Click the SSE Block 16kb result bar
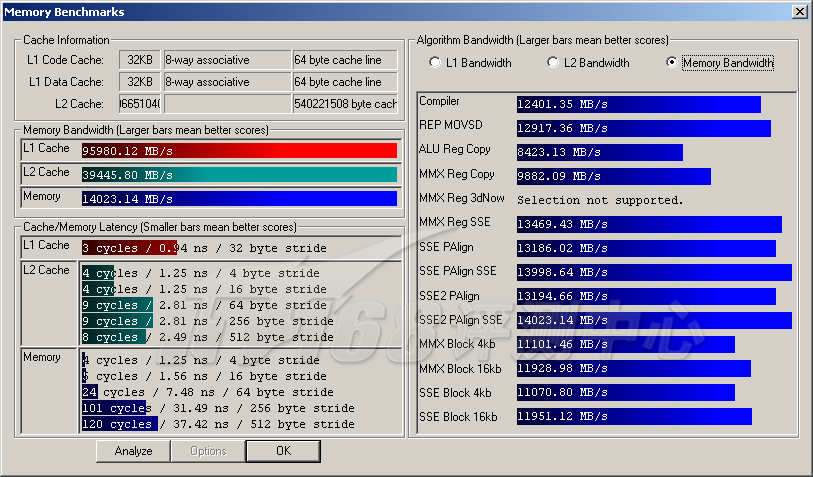 coord(633,416)
